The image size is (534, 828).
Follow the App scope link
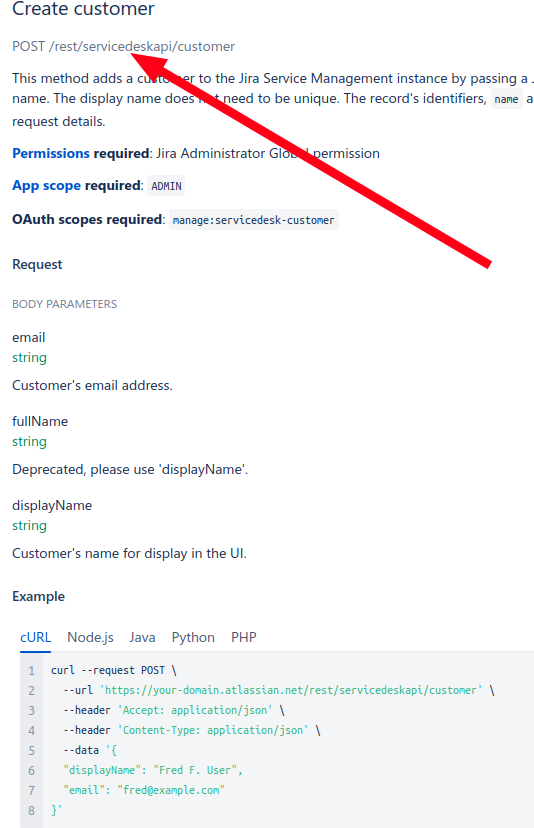click(x=46, y=185)
